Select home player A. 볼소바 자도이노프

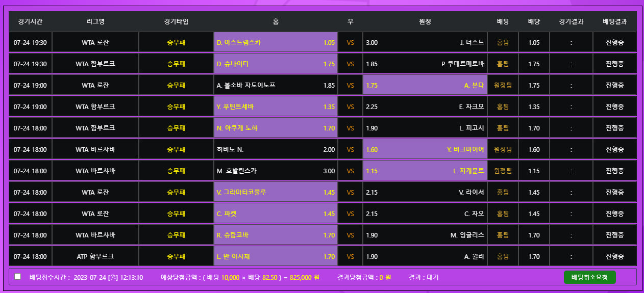tap(276, 86)
